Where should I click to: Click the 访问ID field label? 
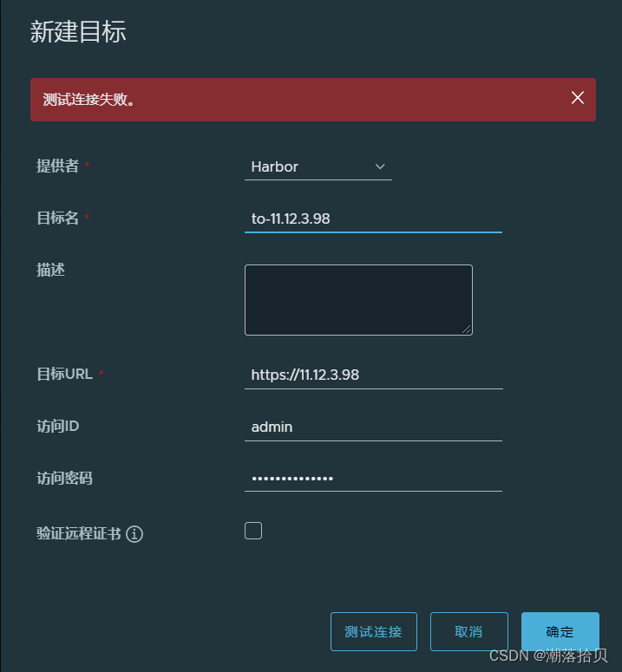coord(58,426)
